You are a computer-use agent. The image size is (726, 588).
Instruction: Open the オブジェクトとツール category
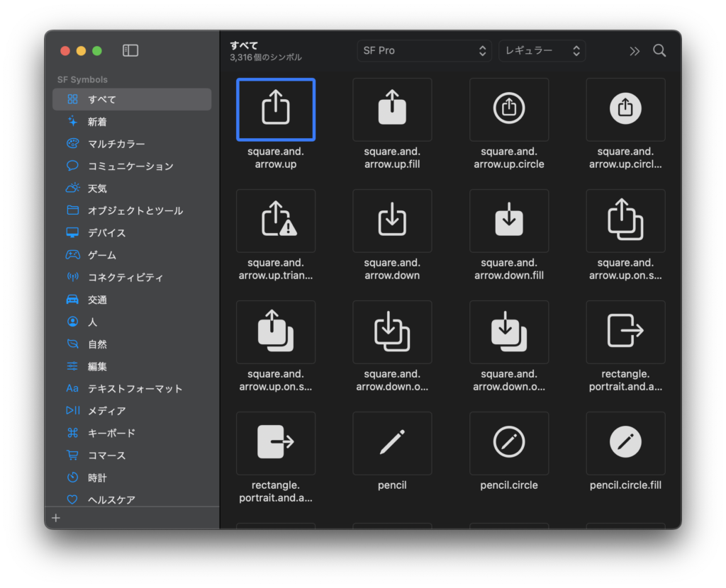(132, 210)
